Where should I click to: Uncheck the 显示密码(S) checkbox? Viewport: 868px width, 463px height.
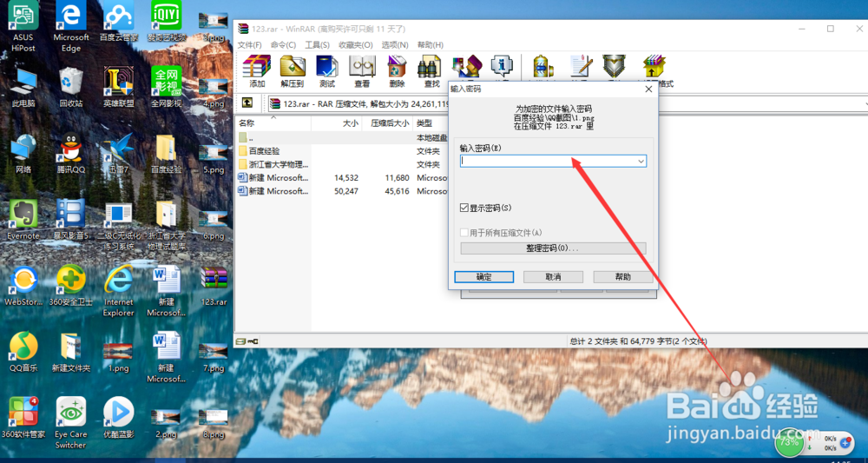(x=464, y=208)
